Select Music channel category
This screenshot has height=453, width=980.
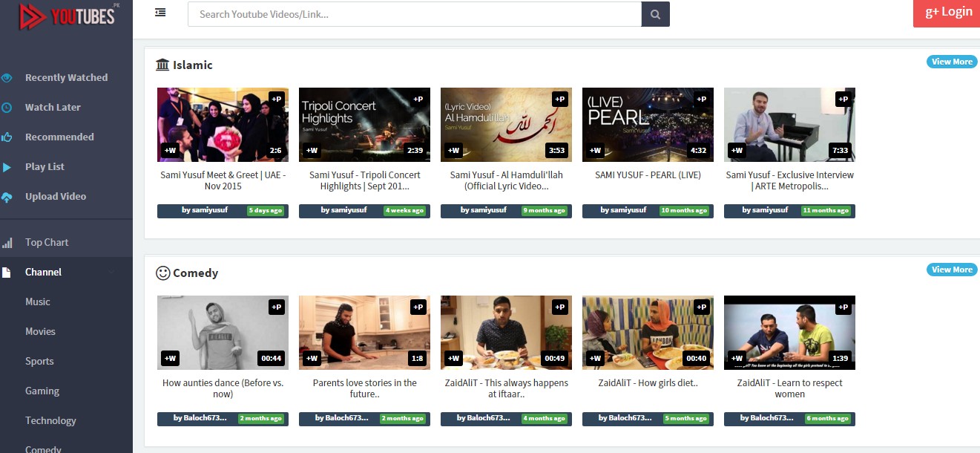tap(38, 302)
